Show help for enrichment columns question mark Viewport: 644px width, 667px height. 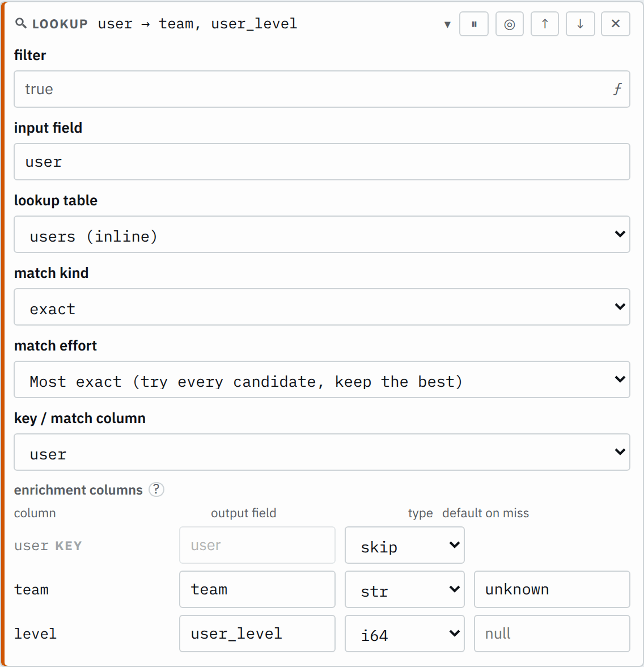[156, 489]
